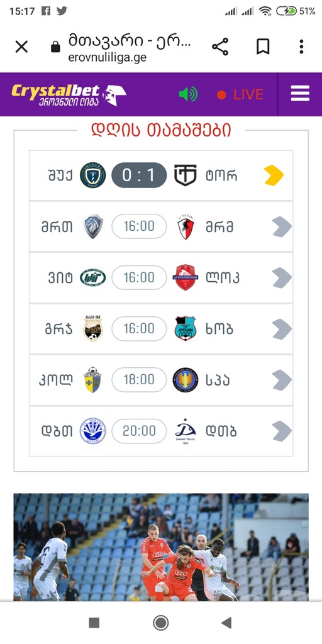
Task: Share the page using browser share icon
Action: point(220,47)
